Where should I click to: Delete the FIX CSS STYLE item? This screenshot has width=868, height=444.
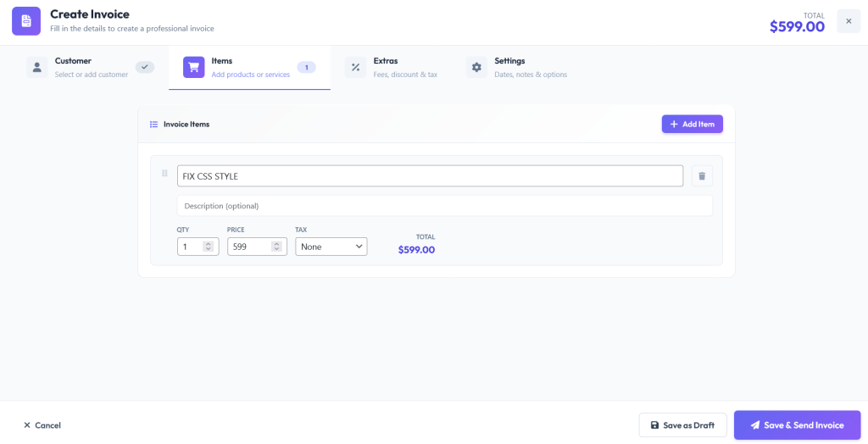click(702, 176)
